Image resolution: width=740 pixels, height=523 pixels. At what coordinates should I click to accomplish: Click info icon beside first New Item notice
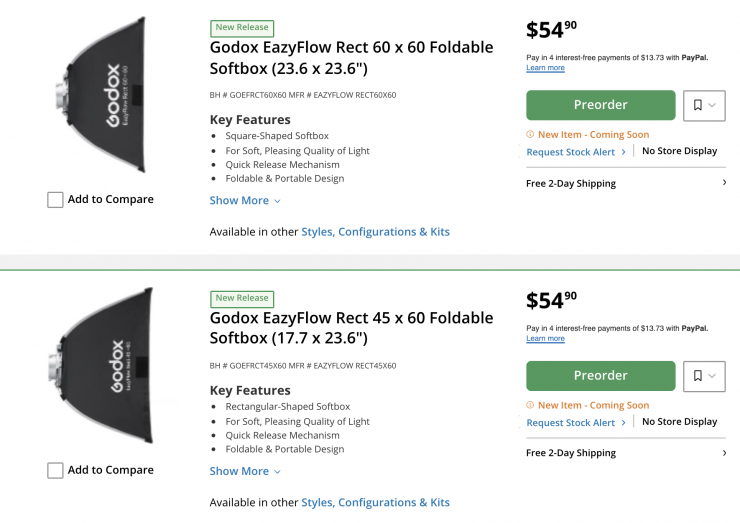pyautogui.click(x=530, y=135)
